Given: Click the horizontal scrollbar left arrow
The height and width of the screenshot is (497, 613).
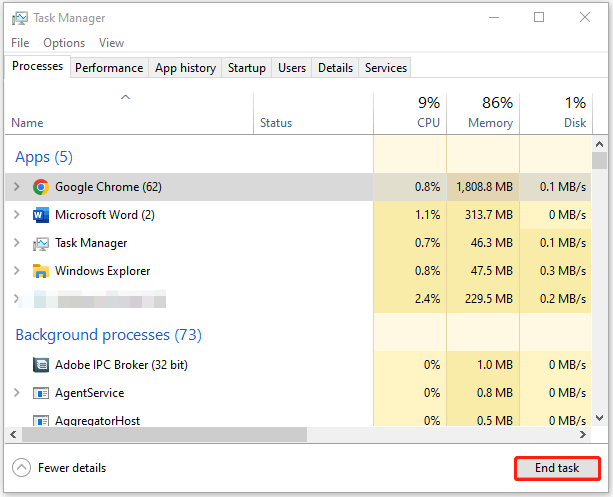Looking at the screenshot, I should (13, 434).
